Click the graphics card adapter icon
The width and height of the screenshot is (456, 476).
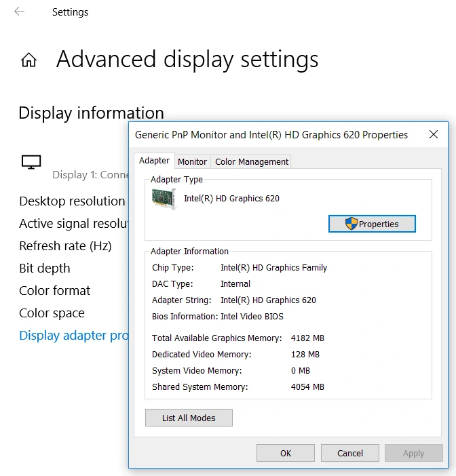tap(164, 199)
